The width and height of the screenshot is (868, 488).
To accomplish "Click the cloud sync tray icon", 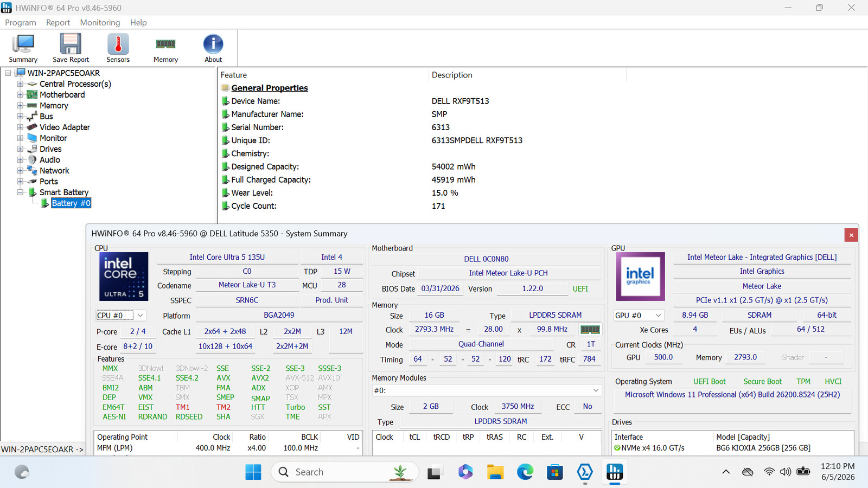I will coord(748,472).
